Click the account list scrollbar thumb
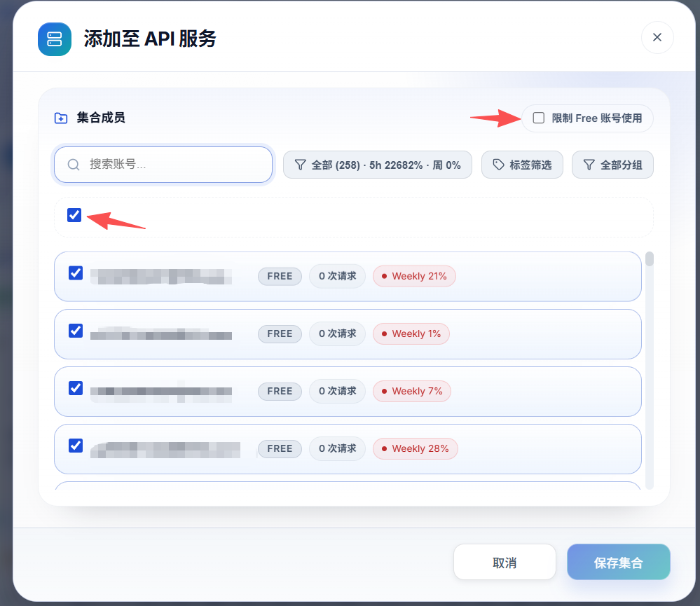The image size is (700, 606). [650, 259]
